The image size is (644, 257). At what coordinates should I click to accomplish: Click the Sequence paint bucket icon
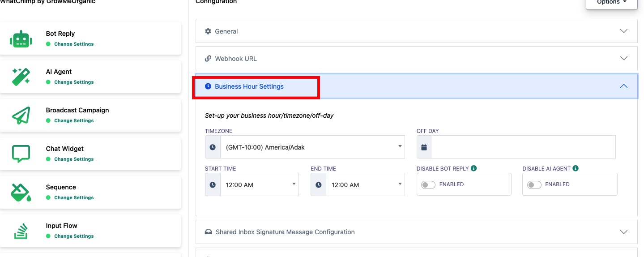21,193
